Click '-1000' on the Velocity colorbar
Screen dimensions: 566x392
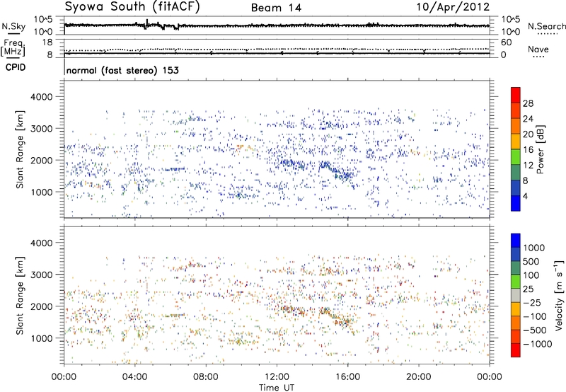[538, 344]
